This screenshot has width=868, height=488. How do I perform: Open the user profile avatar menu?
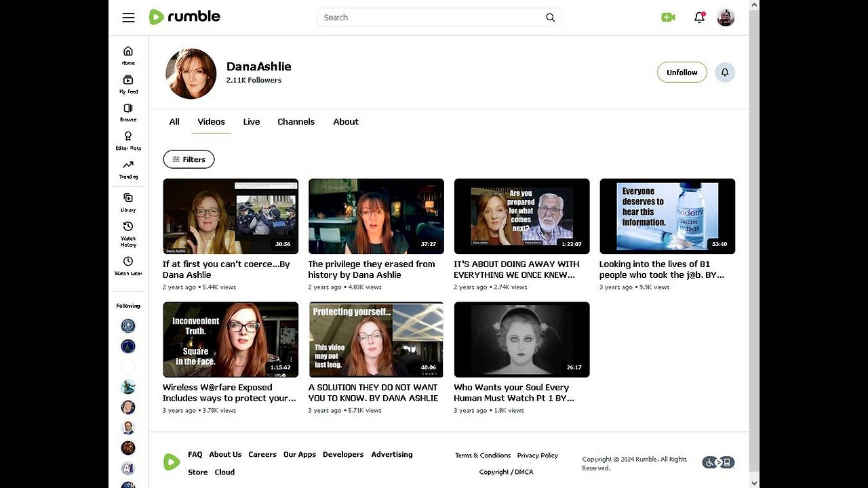click(726, 18)
